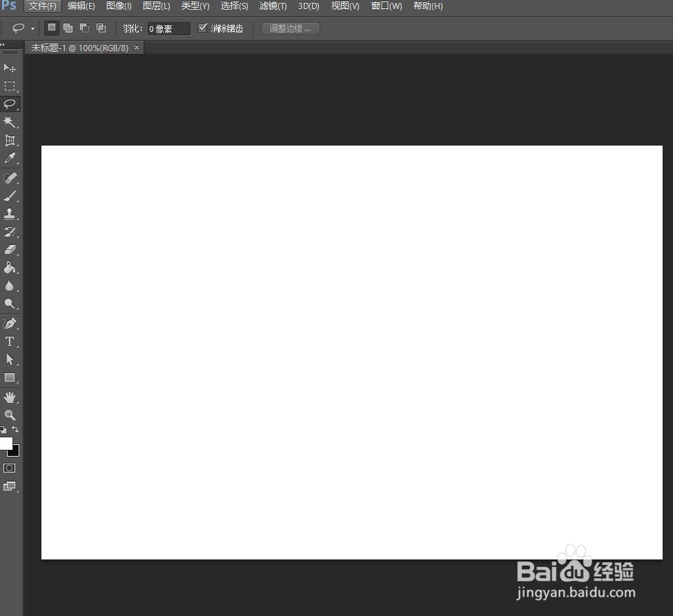Open the 滤镜(T) menu
673x616 pixels.
(x=273, y=6)
